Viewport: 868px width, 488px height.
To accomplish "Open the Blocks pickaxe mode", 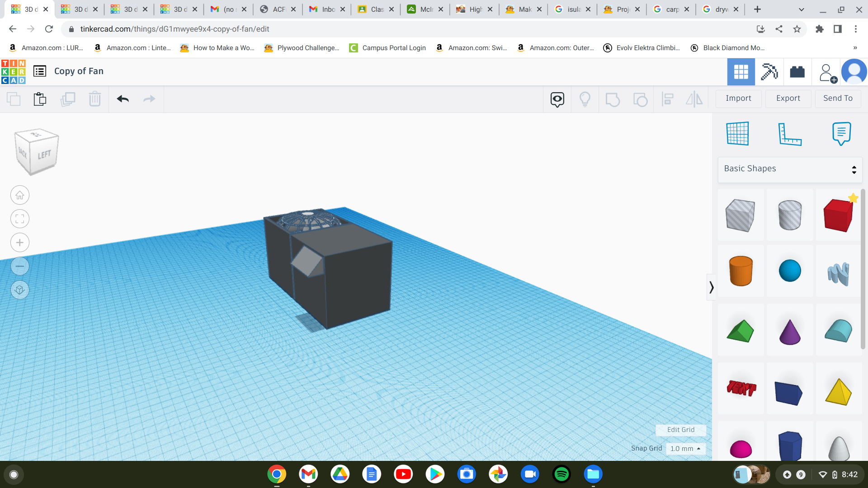I will [769, 72].
